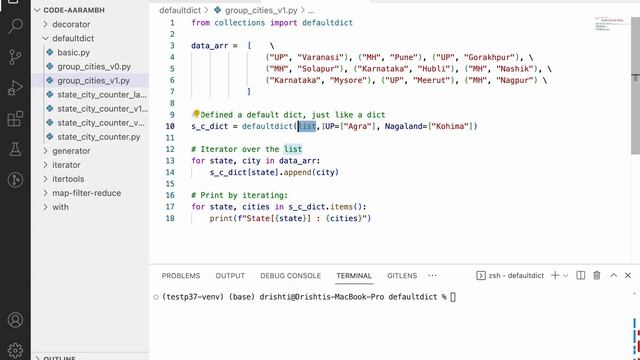Switch to the DEBUG CONSOLE tab
The image size is (640, 360).
(290, 276)
